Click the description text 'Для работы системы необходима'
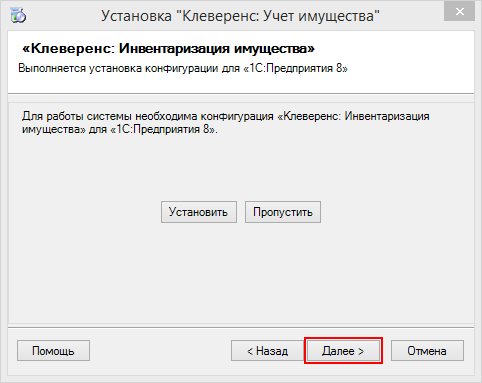The image size is (482, 383). (x=110, y=116)
